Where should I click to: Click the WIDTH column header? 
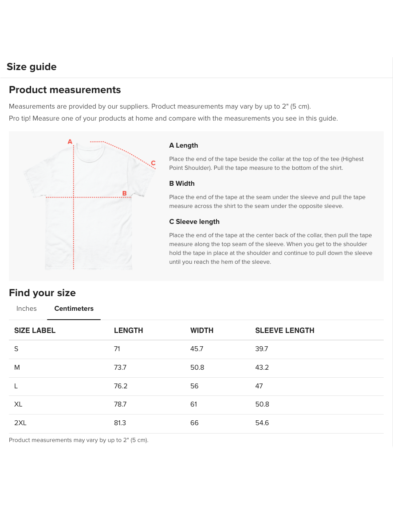tap(202, 330)
